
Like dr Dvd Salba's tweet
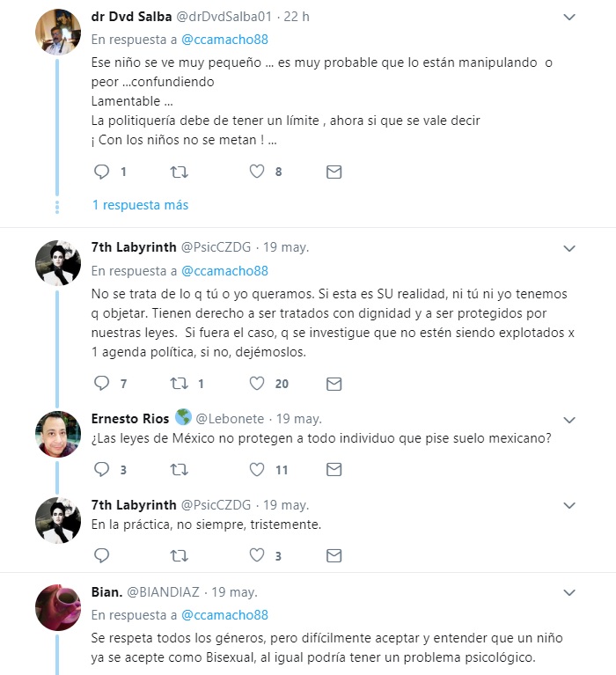click(x=257, y=172)
